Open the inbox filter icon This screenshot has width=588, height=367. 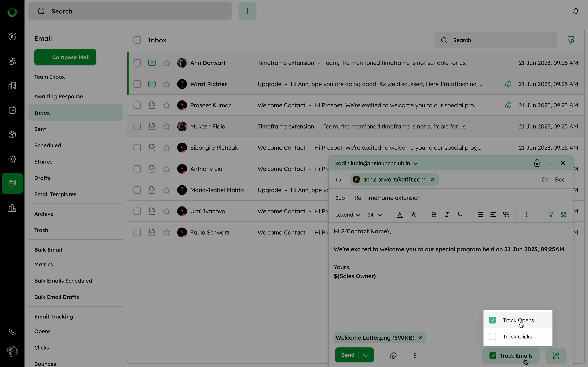click(x=571, y=40)
